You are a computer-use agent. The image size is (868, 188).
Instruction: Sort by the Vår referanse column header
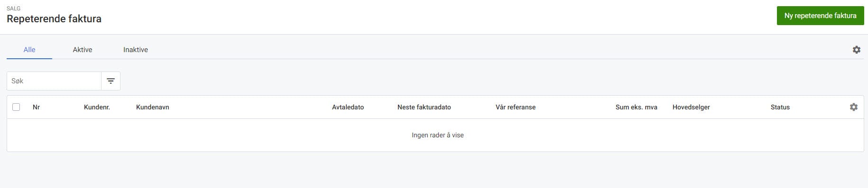(516, 107)
